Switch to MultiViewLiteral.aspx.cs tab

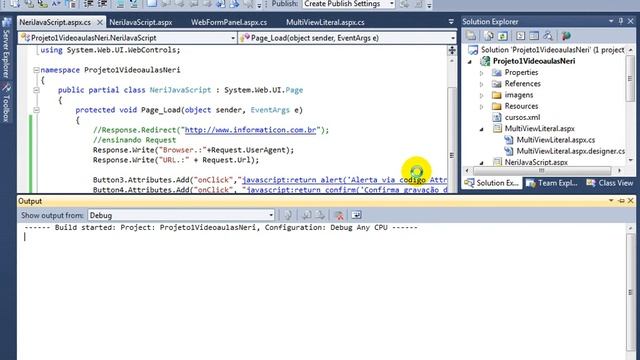coord(325,22)
